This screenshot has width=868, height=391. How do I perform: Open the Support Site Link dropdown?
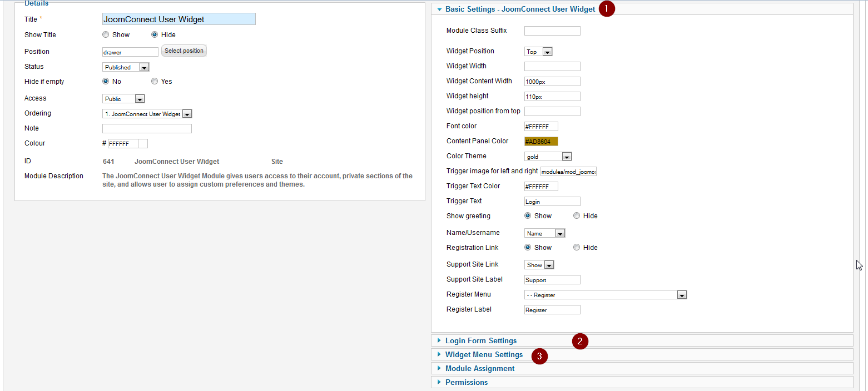point(539,265)
